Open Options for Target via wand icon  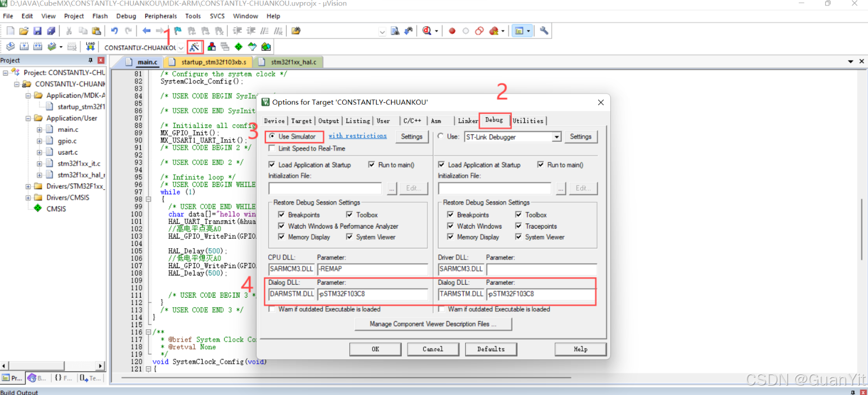tap(195, 47)
